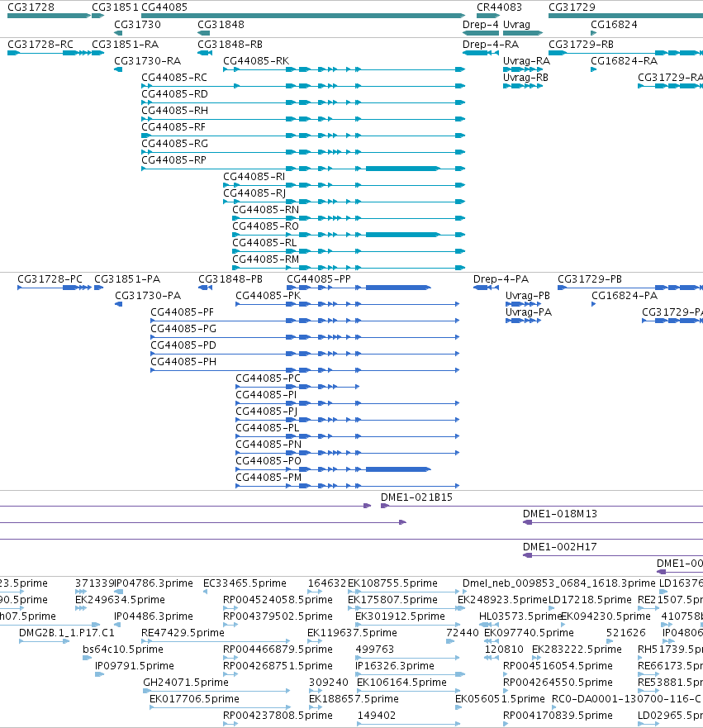Select transcript CG44085-RK

344,69
